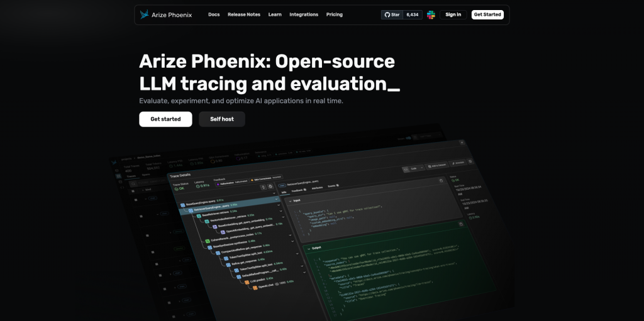Select the OpenAI.chat tree row

pos(273,285)
